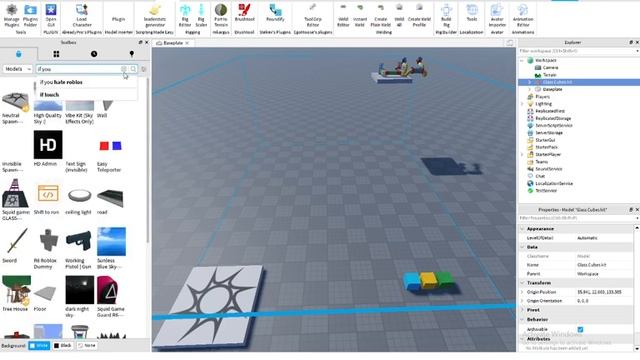Expand the Lighting service
The image size is (640, 360).
[522, 104]
